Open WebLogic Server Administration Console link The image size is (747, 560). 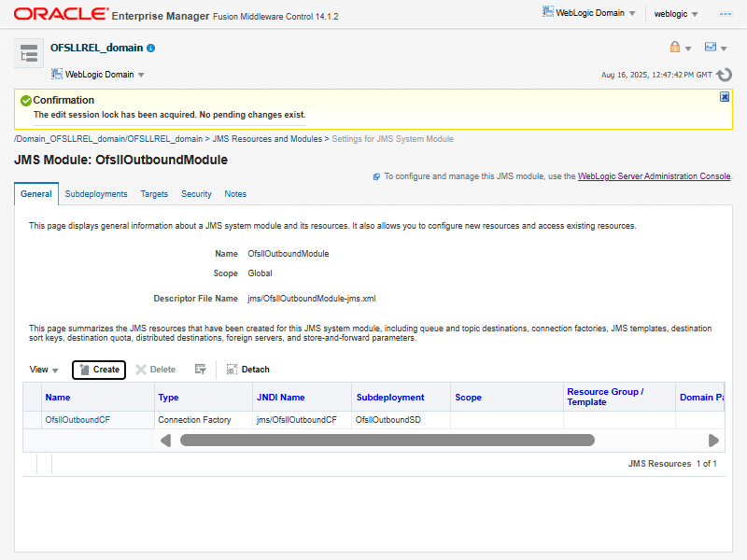coord(654,176)
